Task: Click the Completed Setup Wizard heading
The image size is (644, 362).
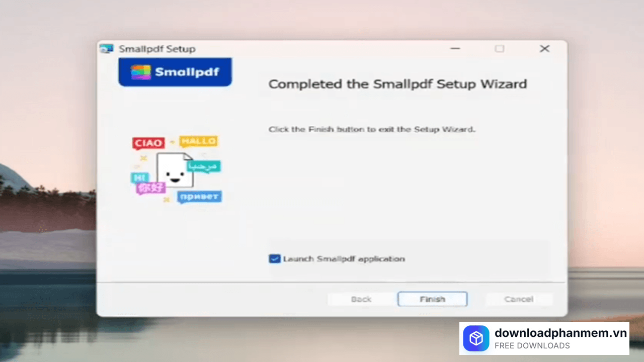Action: [397, 84]
